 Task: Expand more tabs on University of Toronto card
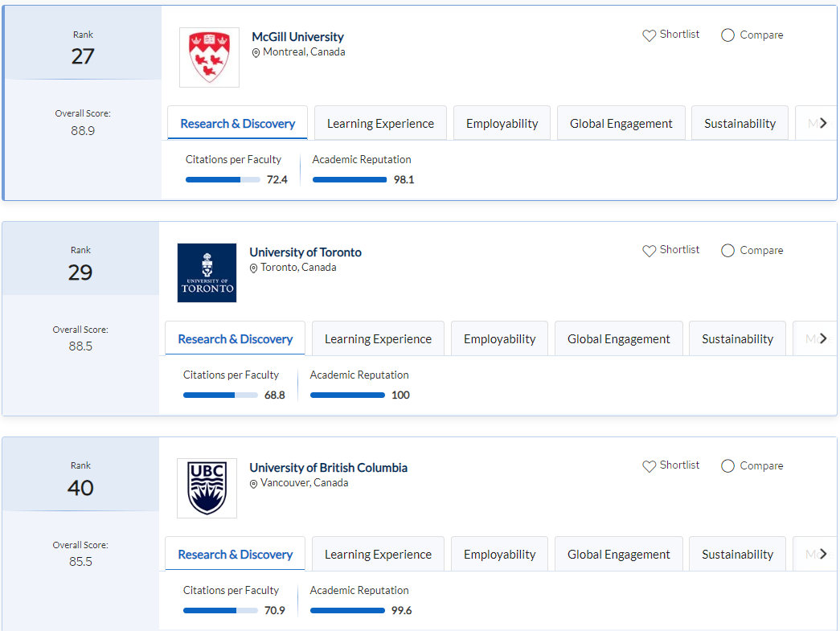822,338
